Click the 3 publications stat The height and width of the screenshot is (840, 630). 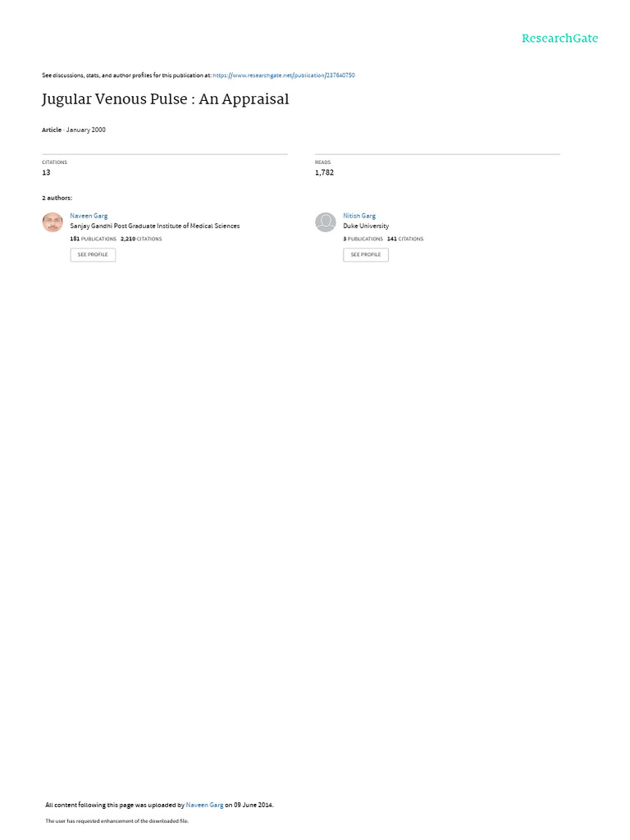[x=363, y=239]
